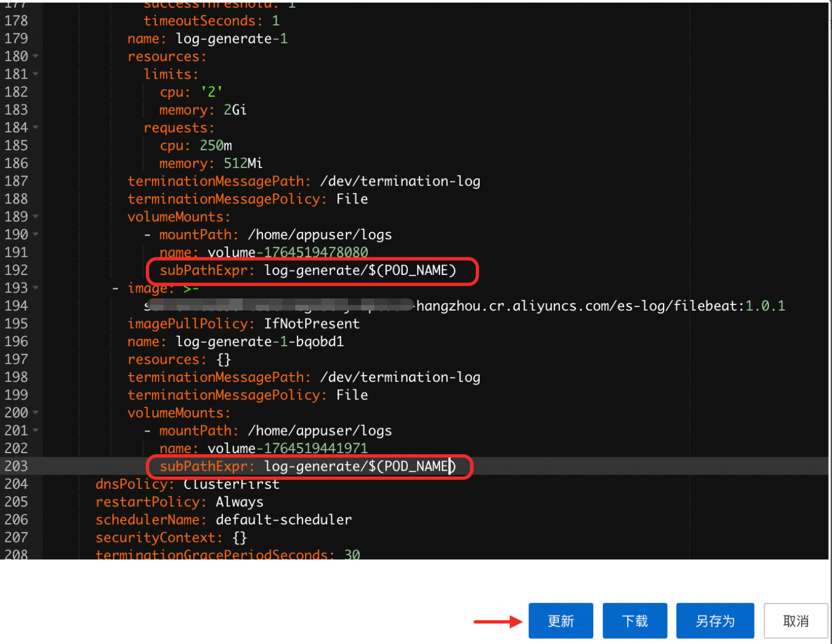The image size is (832, 644).
Task: Click mountPath /home/appuser/logs on line 201
Action: click(276, 431)
